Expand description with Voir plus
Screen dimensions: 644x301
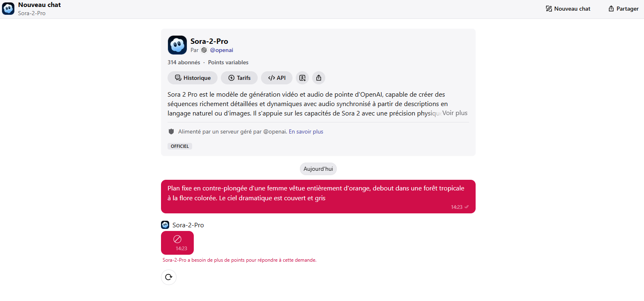455,113
